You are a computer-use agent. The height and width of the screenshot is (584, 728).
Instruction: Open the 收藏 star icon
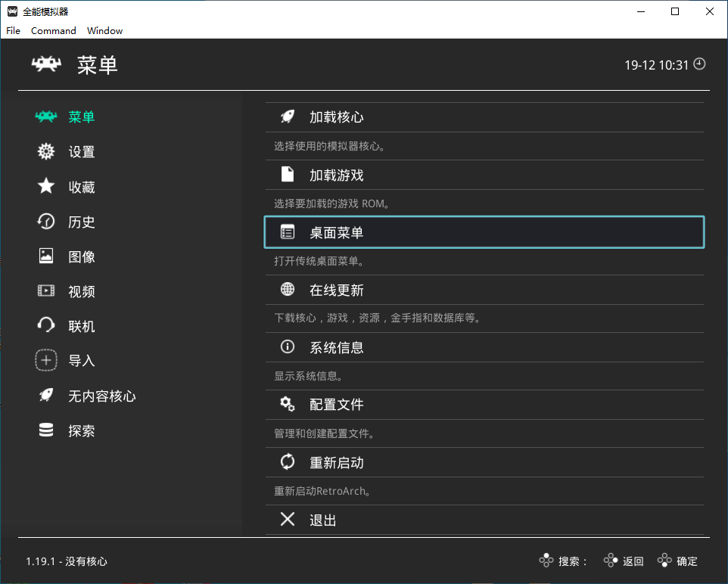(x=45, y=187)
